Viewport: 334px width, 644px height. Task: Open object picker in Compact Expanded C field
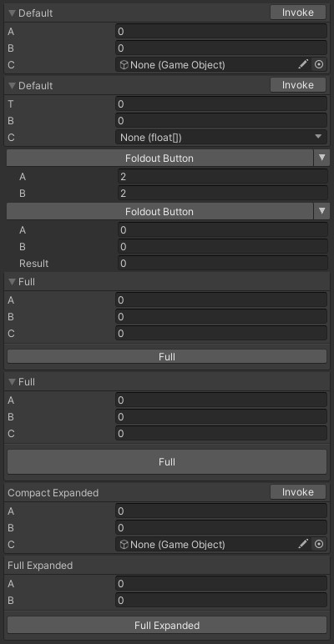tap(319, 544)
